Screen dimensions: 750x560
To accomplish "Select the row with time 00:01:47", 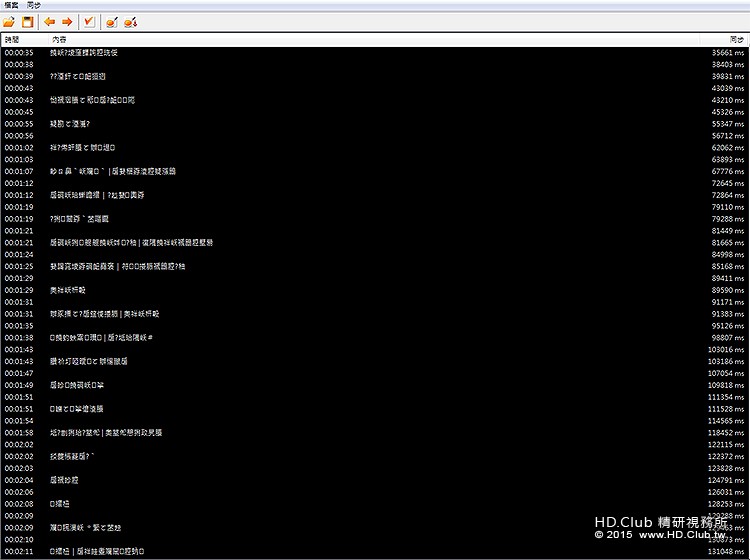I will 375,373.
